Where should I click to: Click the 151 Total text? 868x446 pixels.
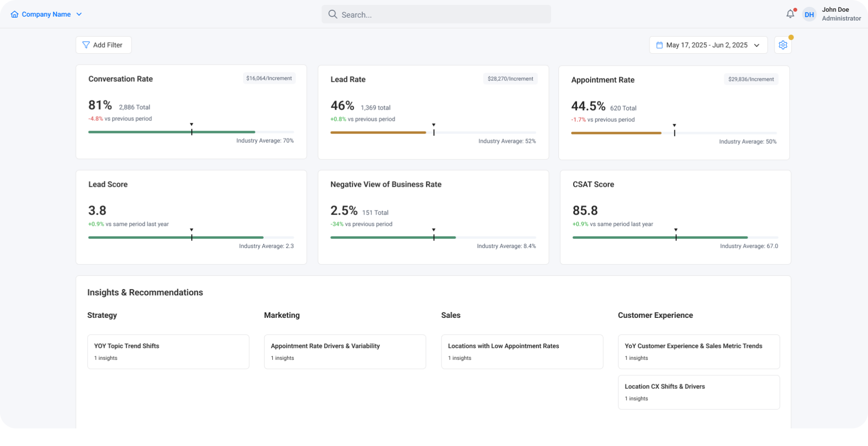point(376,213)
